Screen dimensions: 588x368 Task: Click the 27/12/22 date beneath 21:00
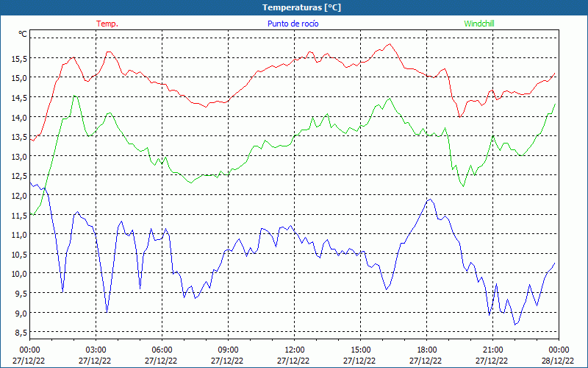coord(492,361)
